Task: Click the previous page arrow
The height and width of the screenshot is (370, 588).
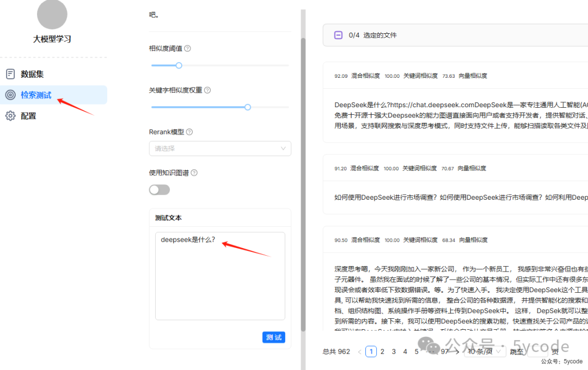Action: coord(360,351)
